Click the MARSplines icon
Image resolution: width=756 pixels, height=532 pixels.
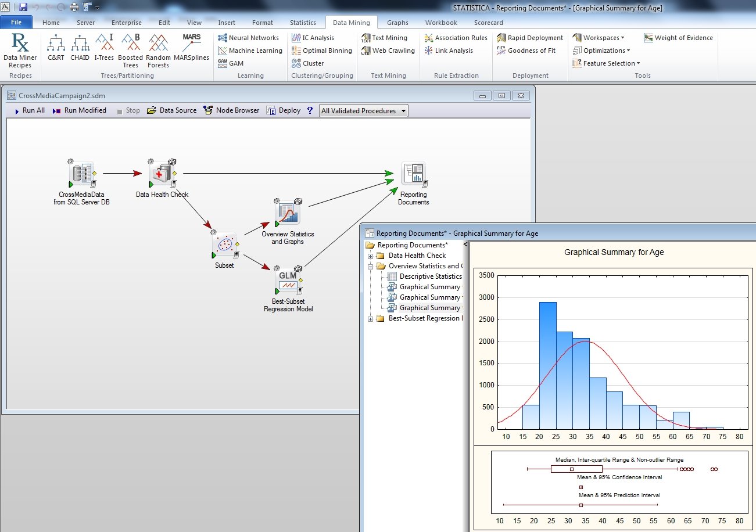[191, 48]
